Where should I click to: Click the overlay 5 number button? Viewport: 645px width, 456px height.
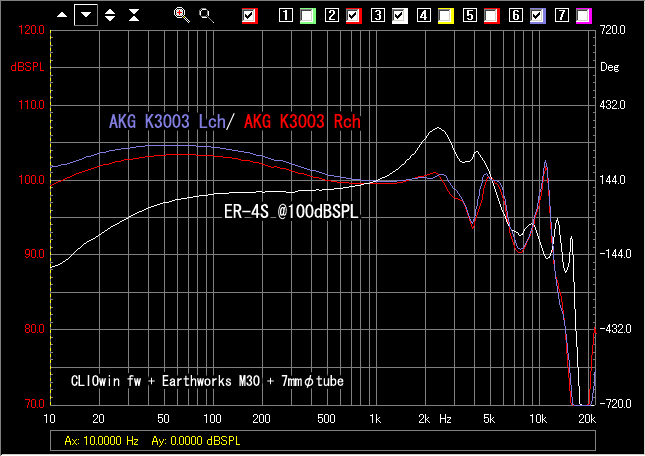coord(470,15)
